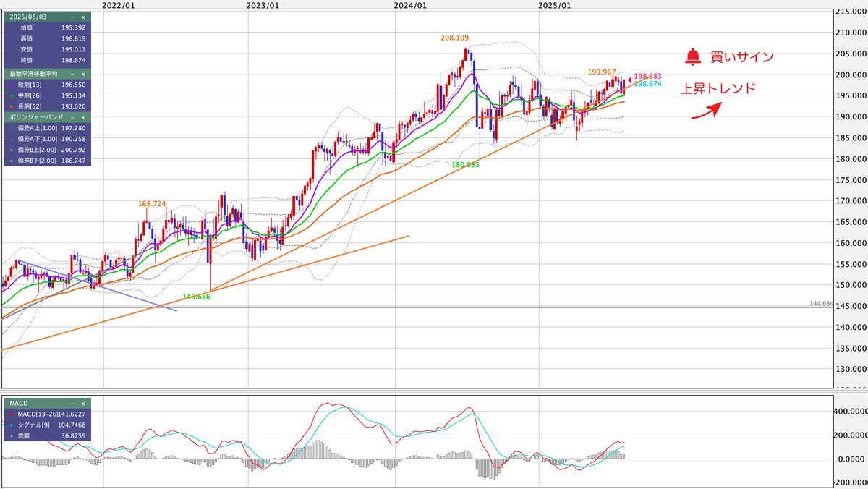This screenshot has width=868, height=489.
Task: Collapse the 指数平滑移動平均 panel
Action: point(73,74)
